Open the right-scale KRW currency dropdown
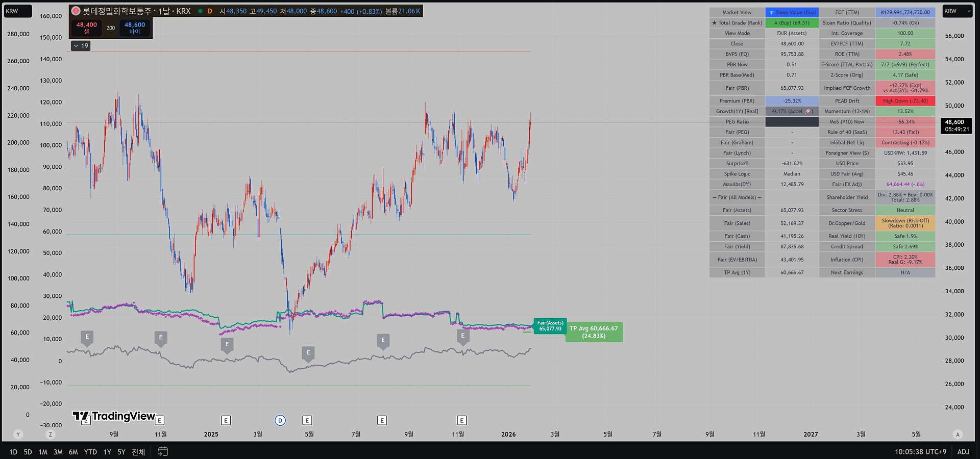This screenshot has height=459, width=980. click(x=957, y=11)
